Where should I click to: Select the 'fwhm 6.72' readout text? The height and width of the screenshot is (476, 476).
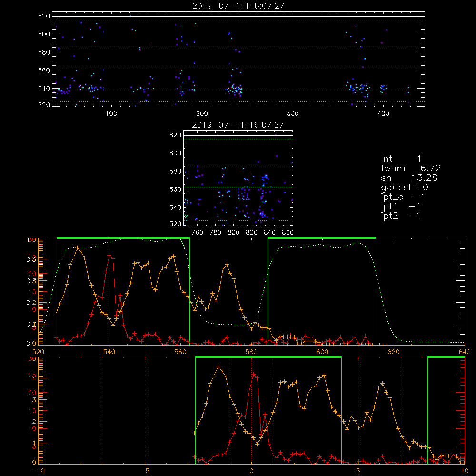411,168
